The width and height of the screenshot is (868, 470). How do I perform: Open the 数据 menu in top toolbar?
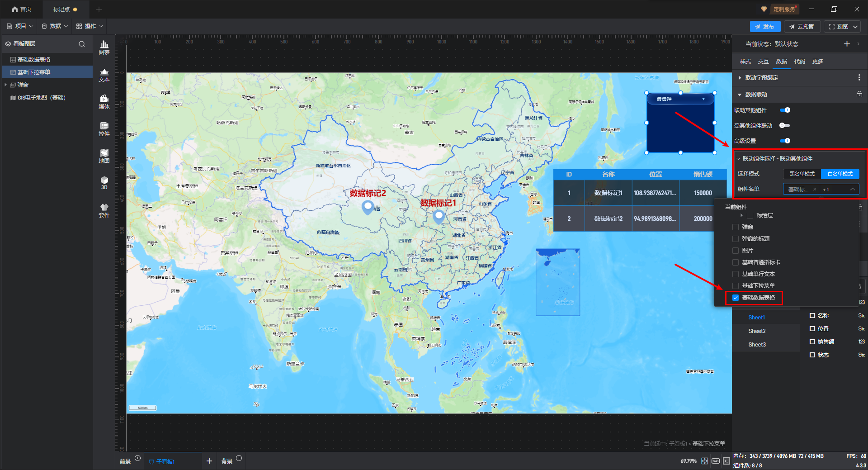coord(55,26)
